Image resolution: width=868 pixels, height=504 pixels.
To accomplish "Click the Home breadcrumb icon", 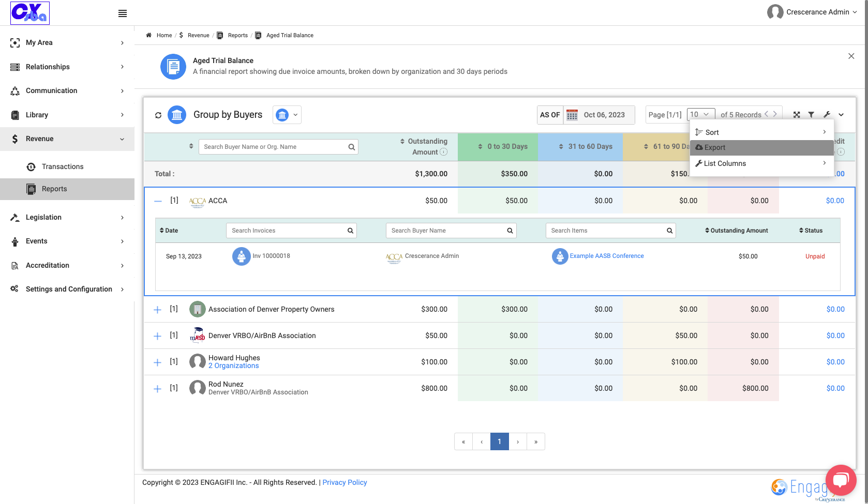I will [x=148, y=35].
